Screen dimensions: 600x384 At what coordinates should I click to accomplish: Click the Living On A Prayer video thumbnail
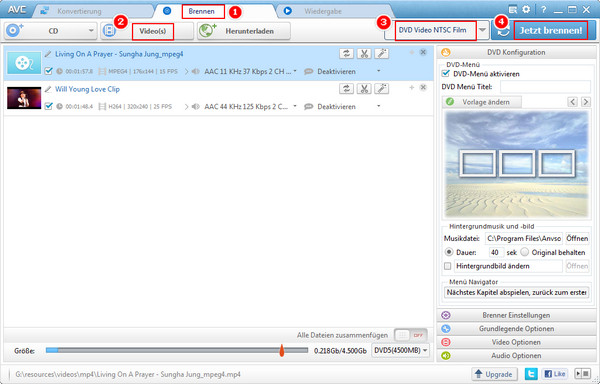(24, 63)
